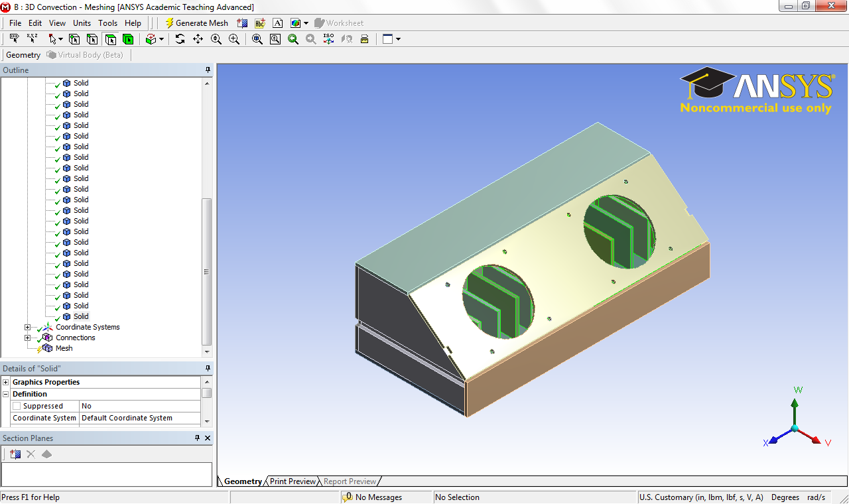Image resolution: width=849 pixels, height=504 pixels.
Task: Toggle the Suppressed checkbox
Action: point(17,406)
